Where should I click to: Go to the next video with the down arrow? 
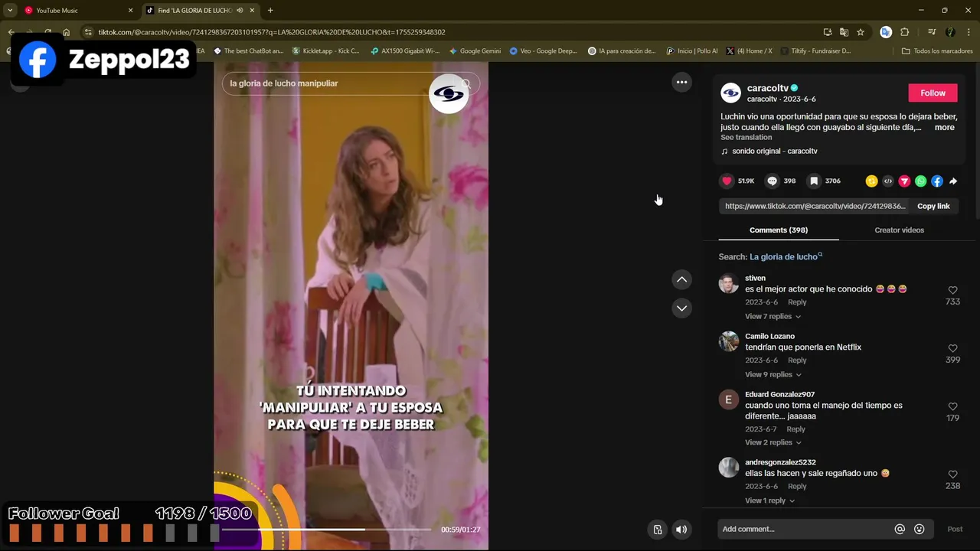click(681, 308)
